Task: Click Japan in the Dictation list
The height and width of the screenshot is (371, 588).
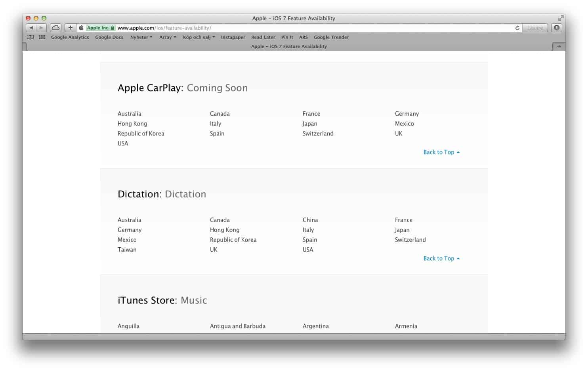Action: [x=402, y=230]
